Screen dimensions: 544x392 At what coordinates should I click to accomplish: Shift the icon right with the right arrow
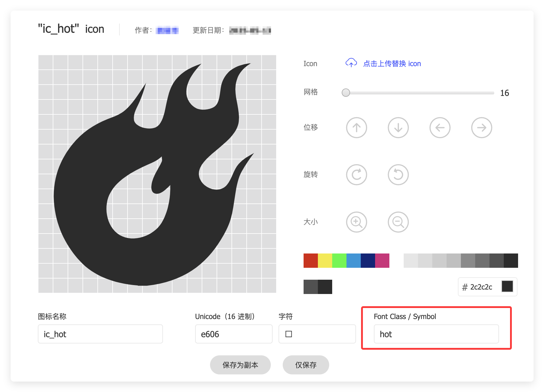click(x=481, y=127)
